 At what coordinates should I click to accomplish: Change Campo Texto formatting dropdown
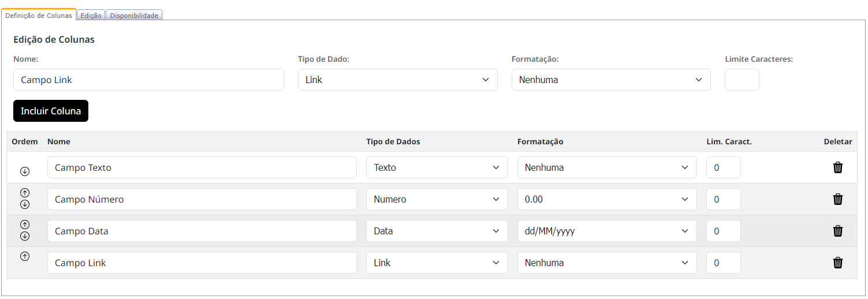point(607,167)
